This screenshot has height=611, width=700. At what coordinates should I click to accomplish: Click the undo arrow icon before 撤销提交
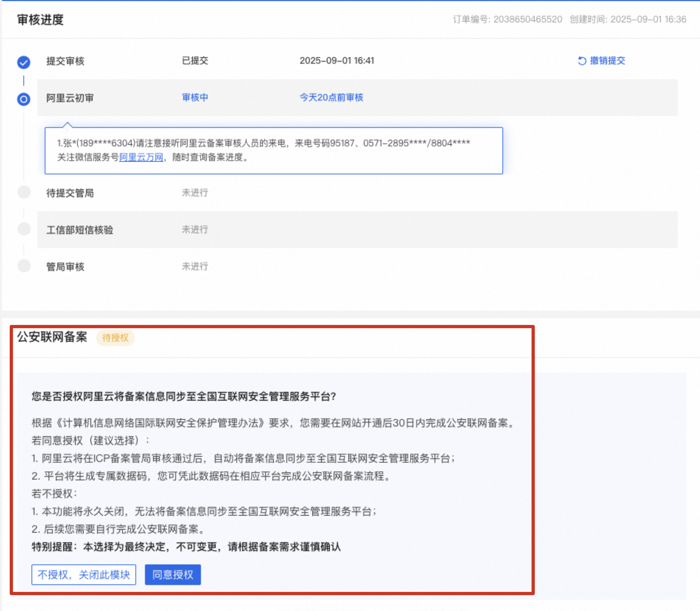[582, 61]
